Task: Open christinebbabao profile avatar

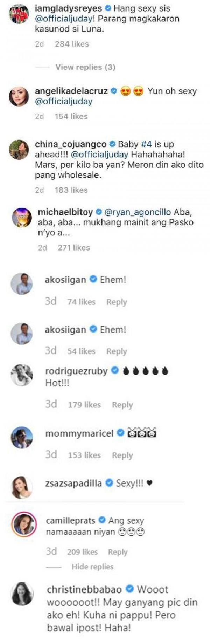Action: click(23, 594)
